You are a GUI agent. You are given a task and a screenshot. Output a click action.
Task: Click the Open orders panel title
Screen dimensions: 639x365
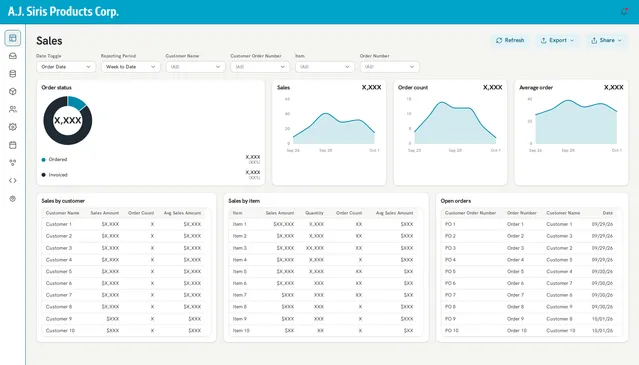pos(456,201)
